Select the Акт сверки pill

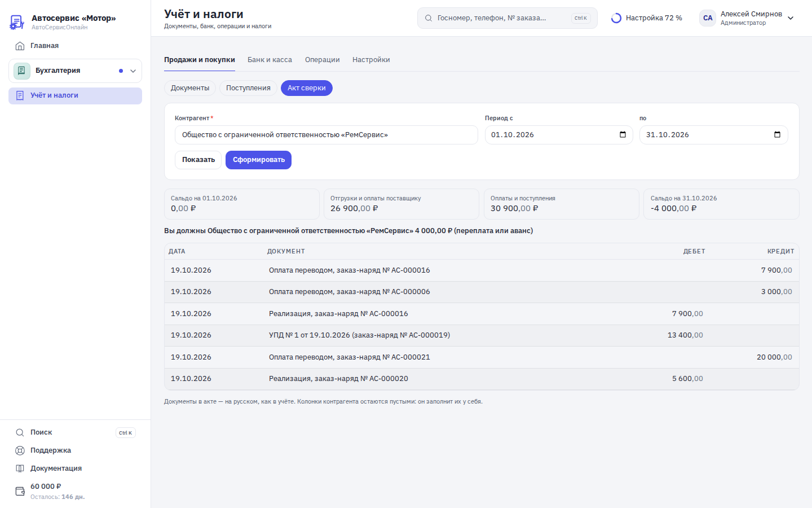point(307,88)
